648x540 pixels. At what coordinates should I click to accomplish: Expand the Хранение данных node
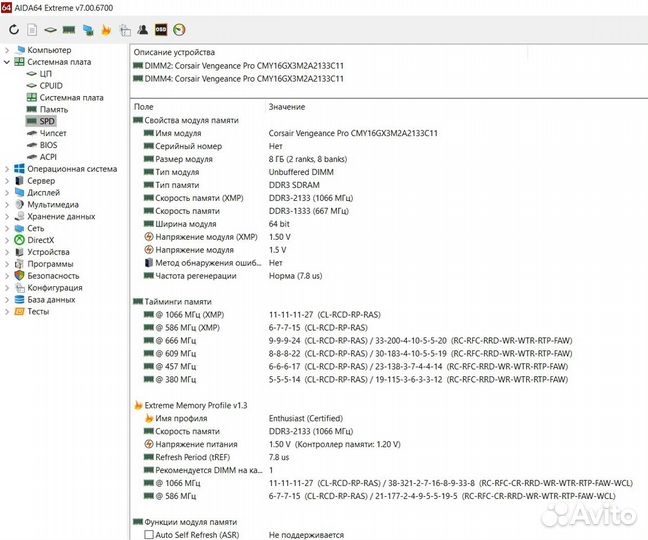[7, 216]
